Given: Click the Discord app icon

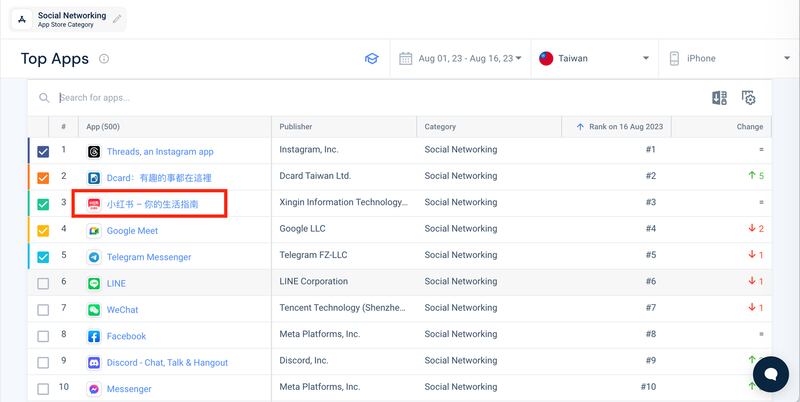Looking at the screenshot, I should [94, 363].
